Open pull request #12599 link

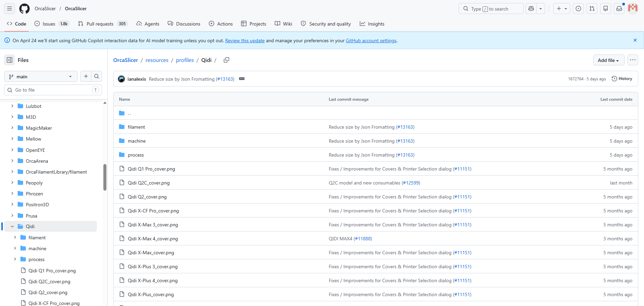[411, 183]
